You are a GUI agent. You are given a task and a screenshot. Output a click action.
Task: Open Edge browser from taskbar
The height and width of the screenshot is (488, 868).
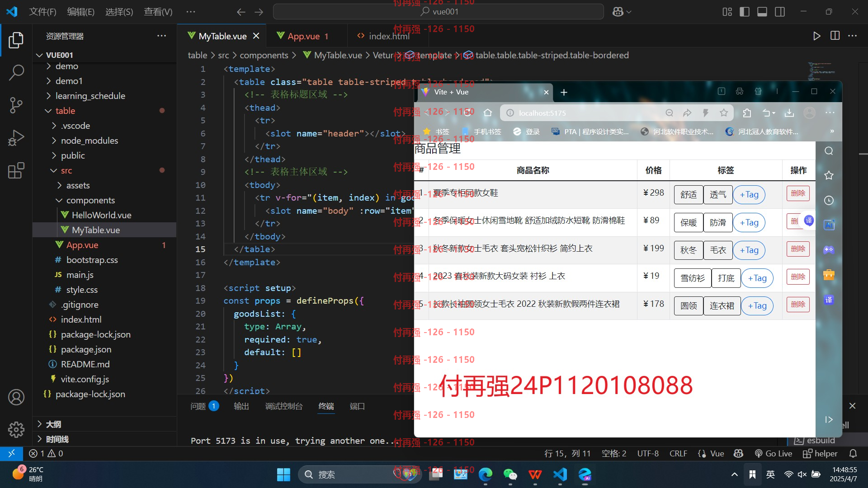pos(486,474)
